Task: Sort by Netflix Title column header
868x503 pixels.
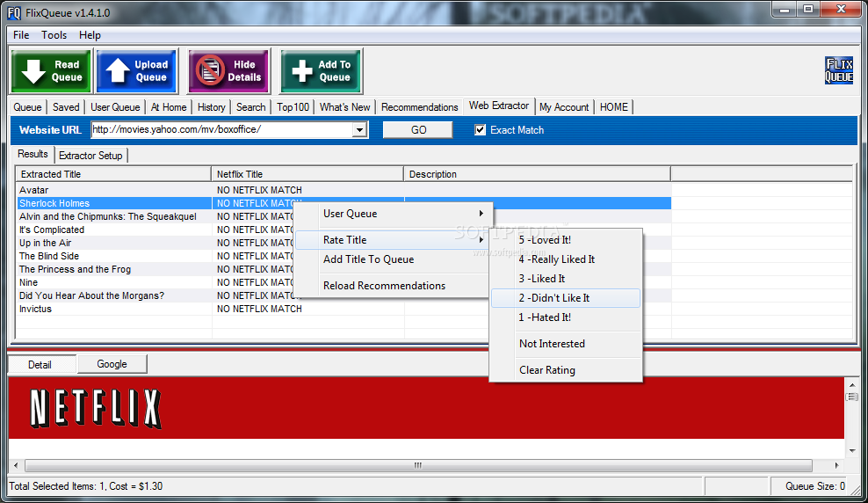Action: 307,174
